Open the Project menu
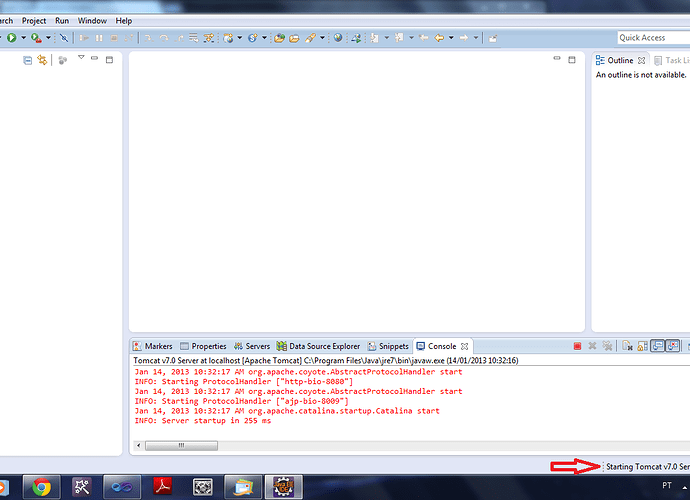The width and height of the screenshot is (690, 500). point(34,21)
